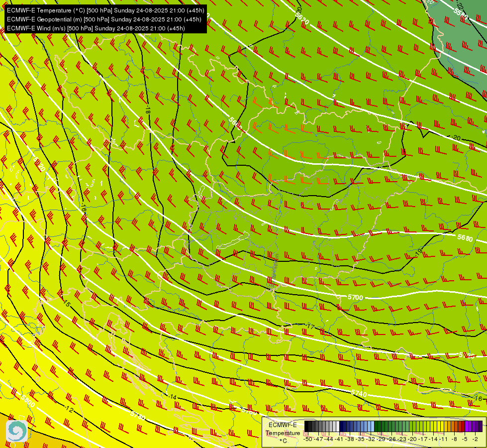Pick the last dark purple legend swatch
487x448 pixels.
(x=481, y=426)
